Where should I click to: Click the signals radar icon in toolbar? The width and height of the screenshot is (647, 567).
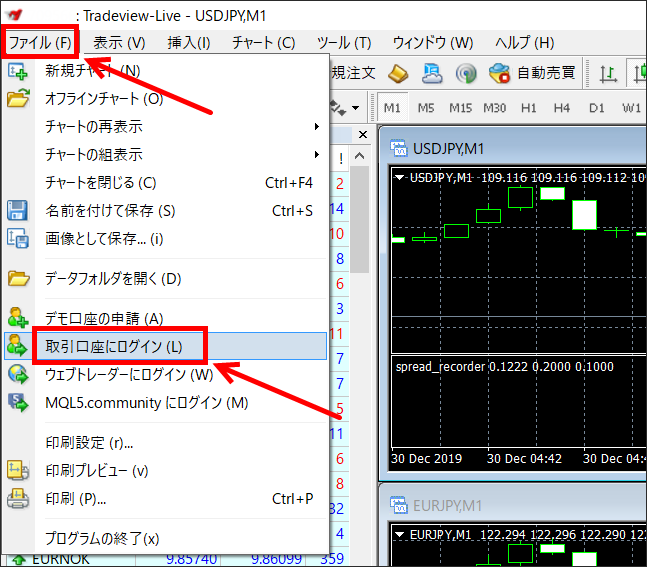pyautogui.click(x=465, y=73)
